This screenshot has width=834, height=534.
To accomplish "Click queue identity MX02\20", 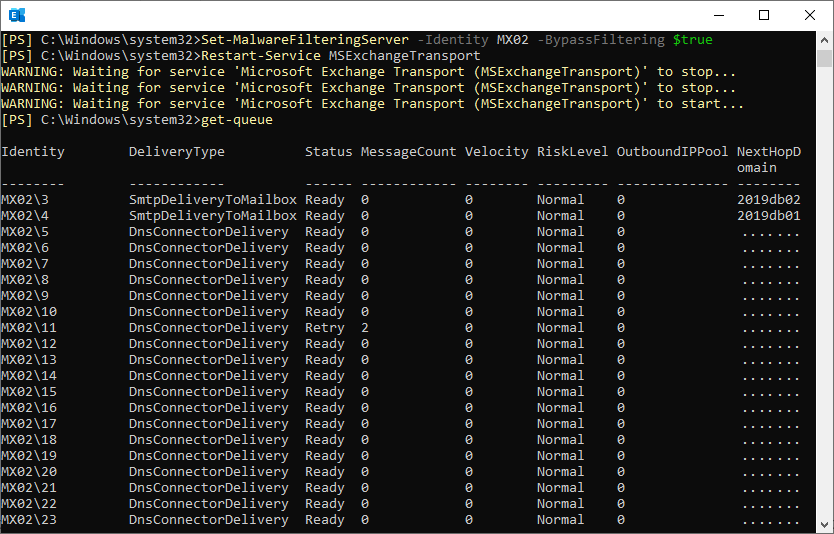I will pos(29,472).
